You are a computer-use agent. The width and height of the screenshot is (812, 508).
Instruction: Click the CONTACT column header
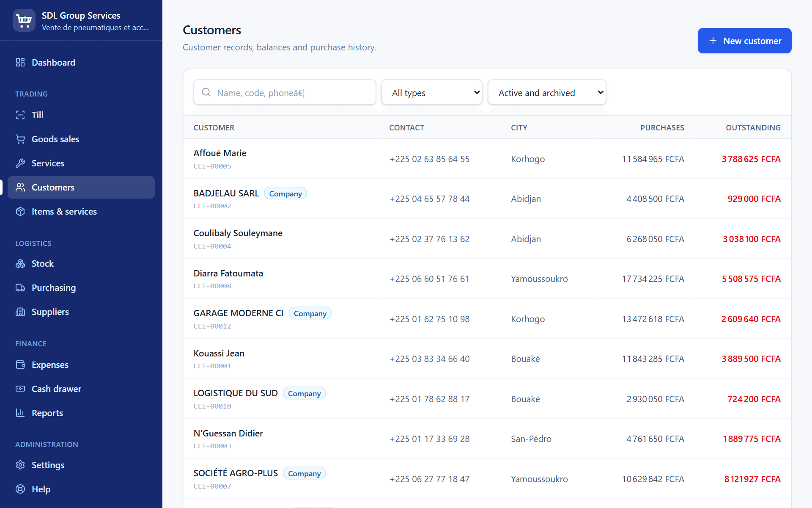click(406, 128)
